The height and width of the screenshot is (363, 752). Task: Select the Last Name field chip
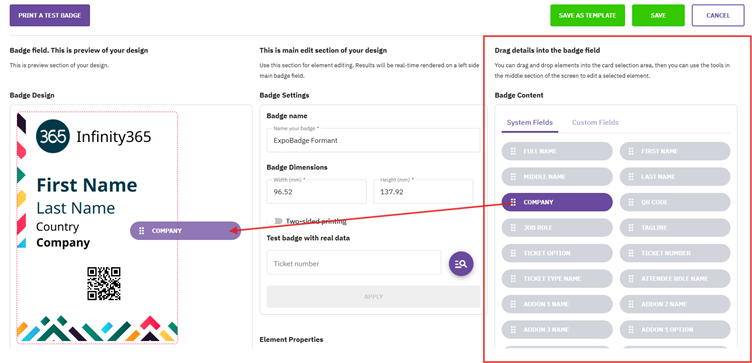675,176
